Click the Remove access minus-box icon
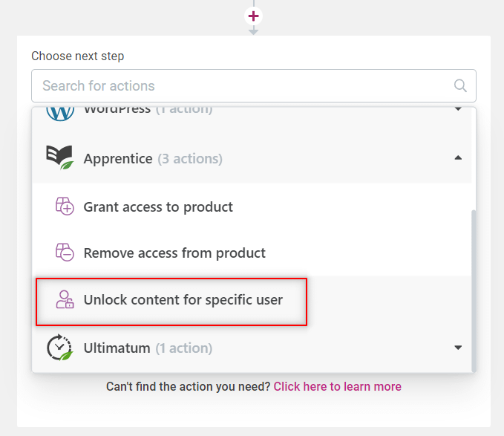This screenshot has height=436, width=504. 65,253
